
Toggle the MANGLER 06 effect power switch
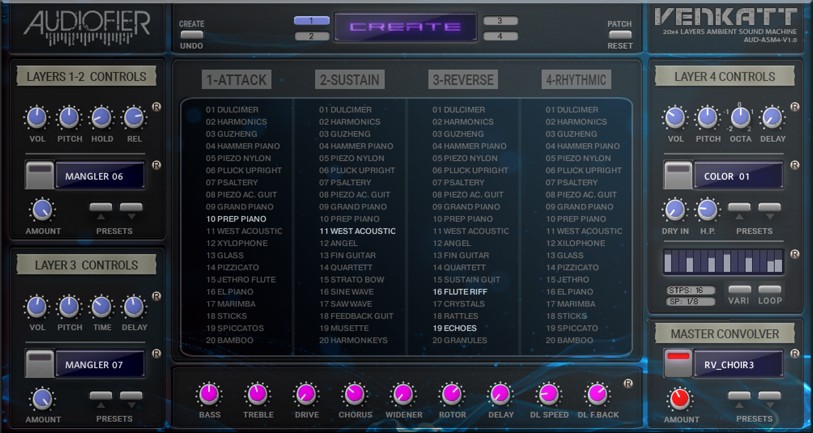coord(40,175)
